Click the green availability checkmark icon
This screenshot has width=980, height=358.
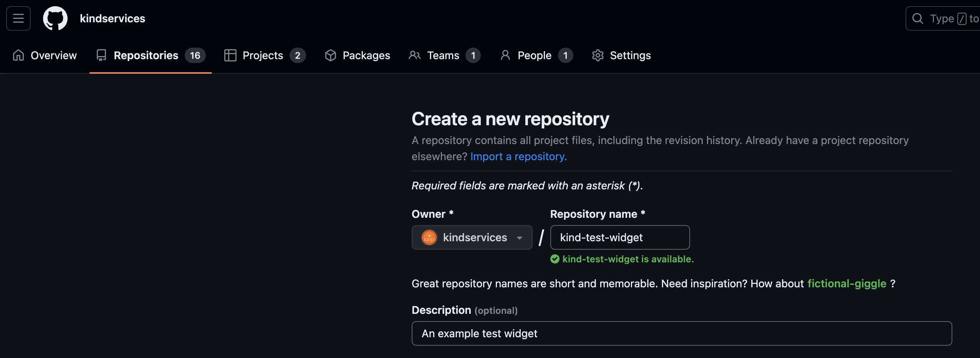555,259
